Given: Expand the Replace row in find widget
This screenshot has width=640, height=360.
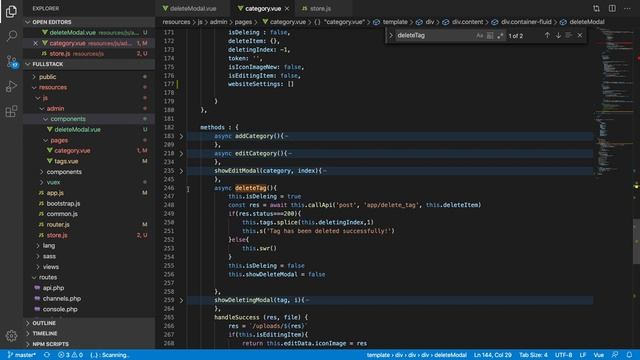Looking at the screenshot, I should pos(391,36).
